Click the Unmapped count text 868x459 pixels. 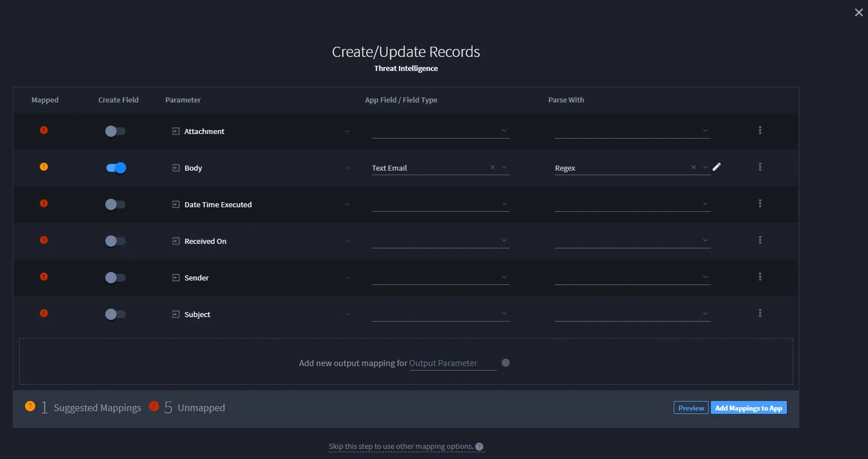[195, 408]
